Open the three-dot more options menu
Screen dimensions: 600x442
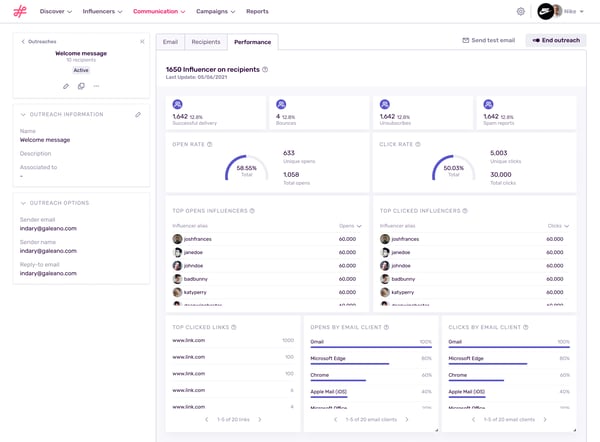pyautogui.click(x=96, y=86)
